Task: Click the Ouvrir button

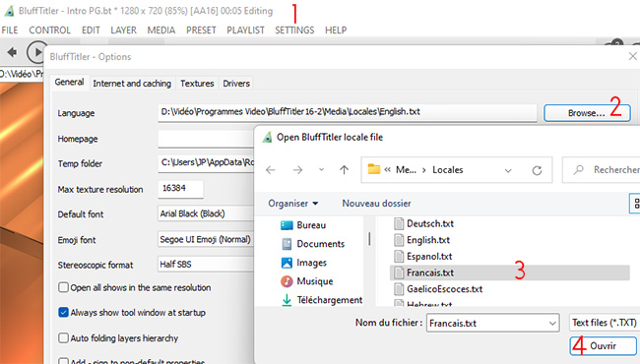Action: (603, 345)
